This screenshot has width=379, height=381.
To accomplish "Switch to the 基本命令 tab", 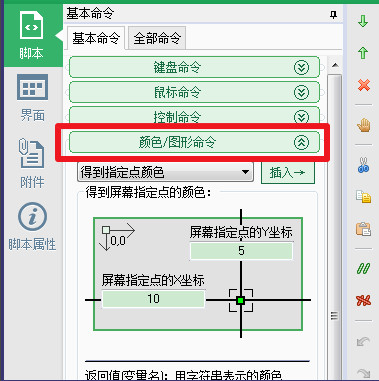I will [x=96, y=38].
